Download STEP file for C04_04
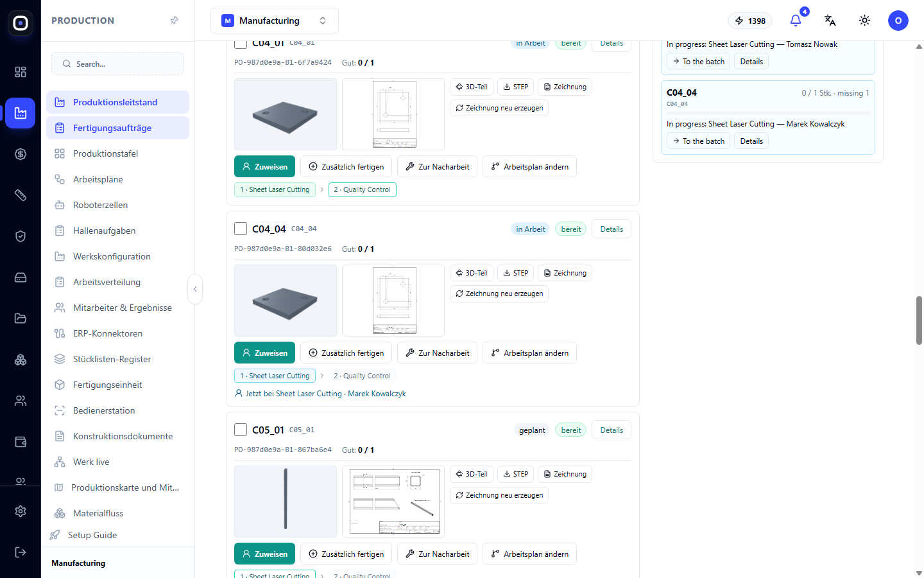The image size is (924, 578). [515, 273]
